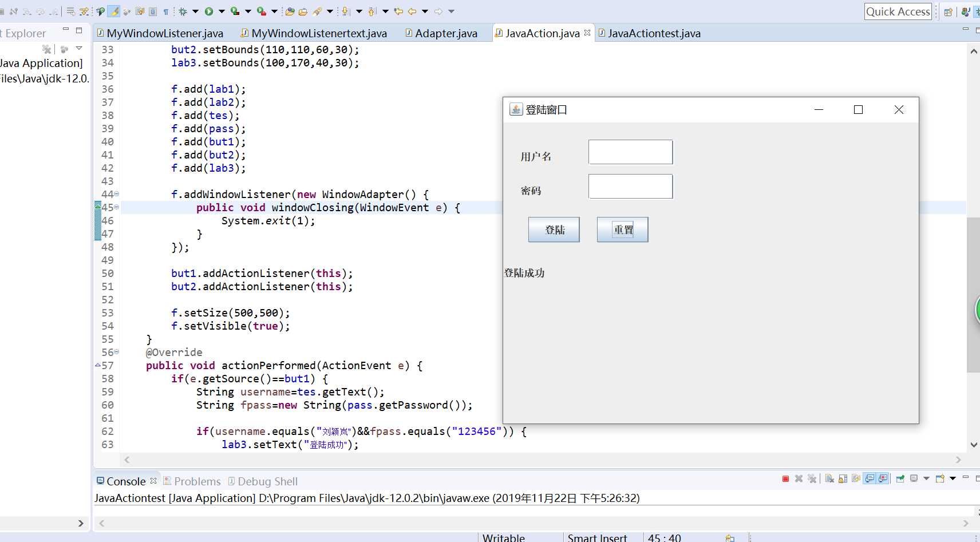Click the Back navigation arrow
The height and width of the screenshot is (542, 980).
[x=412, y=11]
